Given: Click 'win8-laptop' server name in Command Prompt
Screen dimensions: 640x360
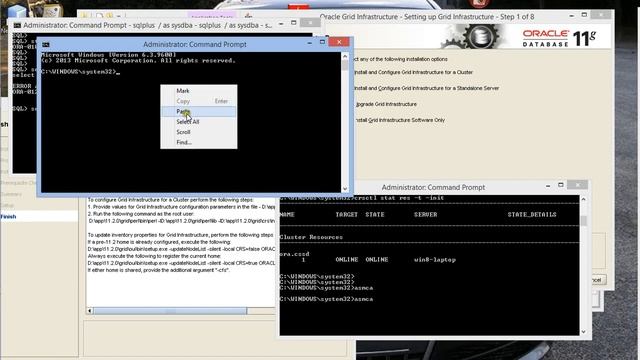Looking at the screenshot, I should point(435,260).
